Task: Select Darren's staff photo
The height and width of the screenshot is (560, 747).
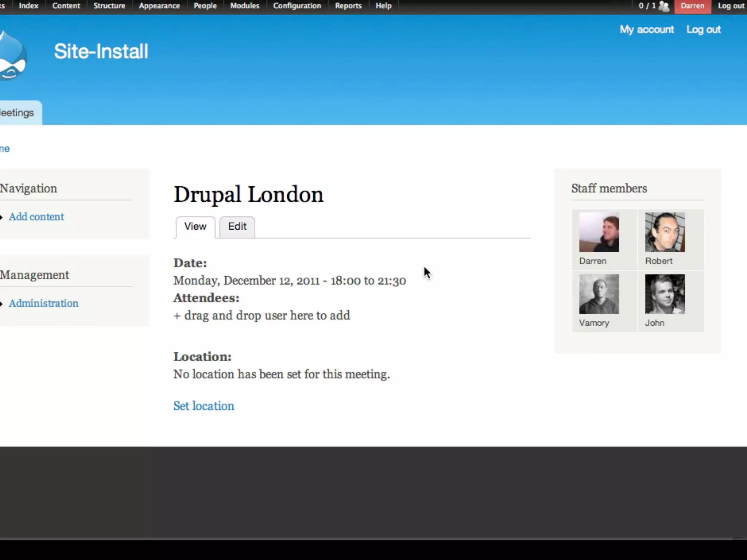Action: point(599,232)
